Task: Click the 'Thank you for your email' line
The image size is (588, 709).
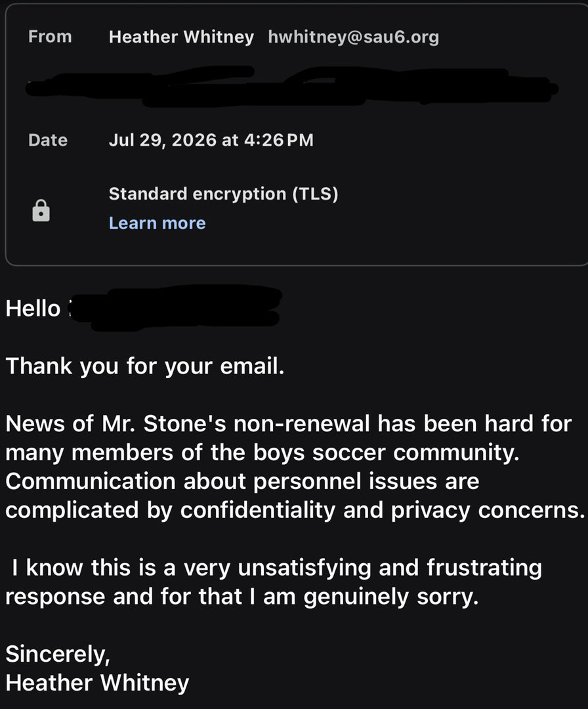Action: (144, 366)
